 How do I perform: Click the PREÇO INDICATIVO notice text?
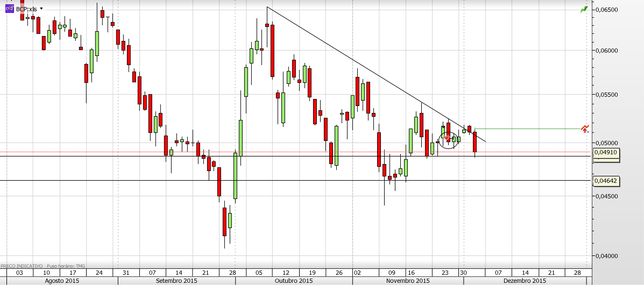(x=21, y=266)
